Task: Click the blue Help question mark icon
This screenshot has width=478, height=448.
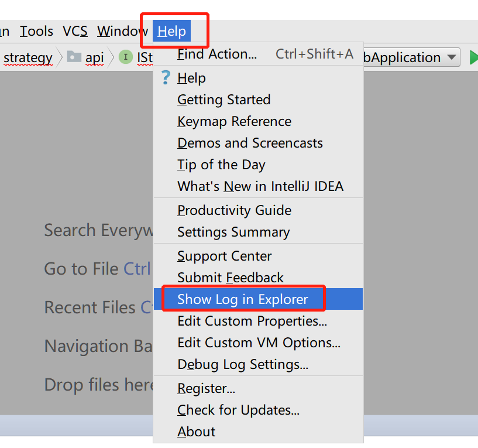Action: pos(165,77)
